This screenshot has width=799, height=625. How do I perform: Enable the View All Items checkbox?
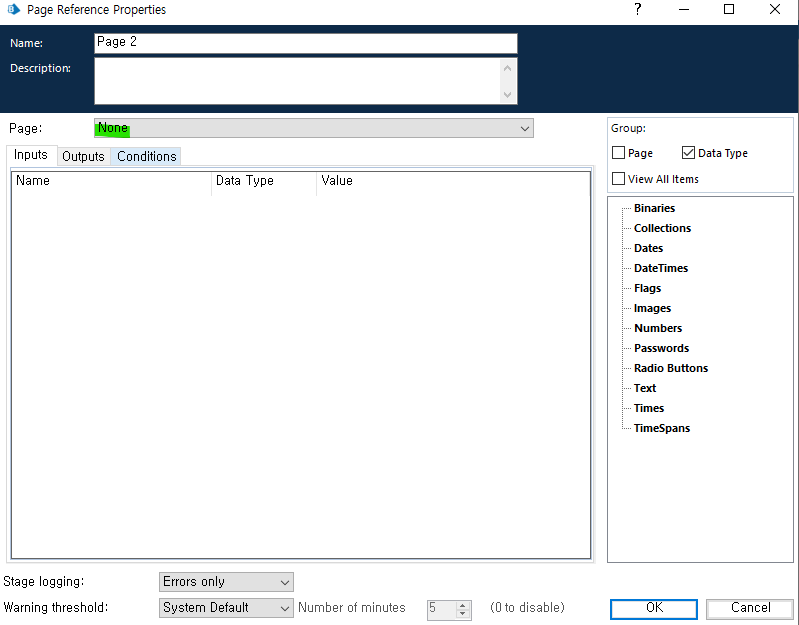pyautogui.click(x=619, y=179)
